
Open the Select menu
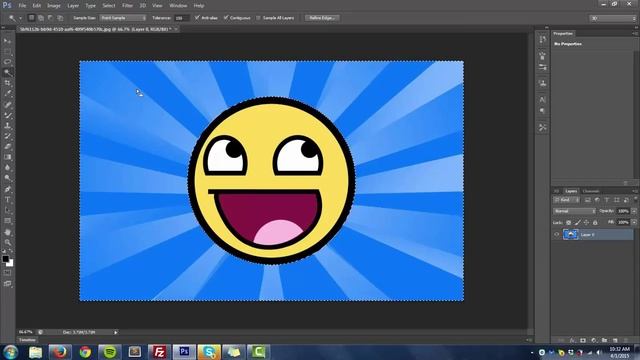(x=109, y=6)
